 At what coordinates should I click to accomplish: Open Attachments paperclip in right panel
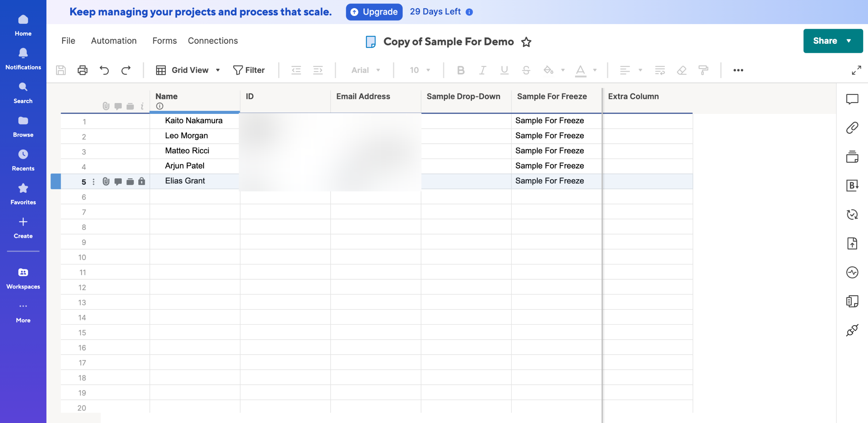tap(852, 128)
